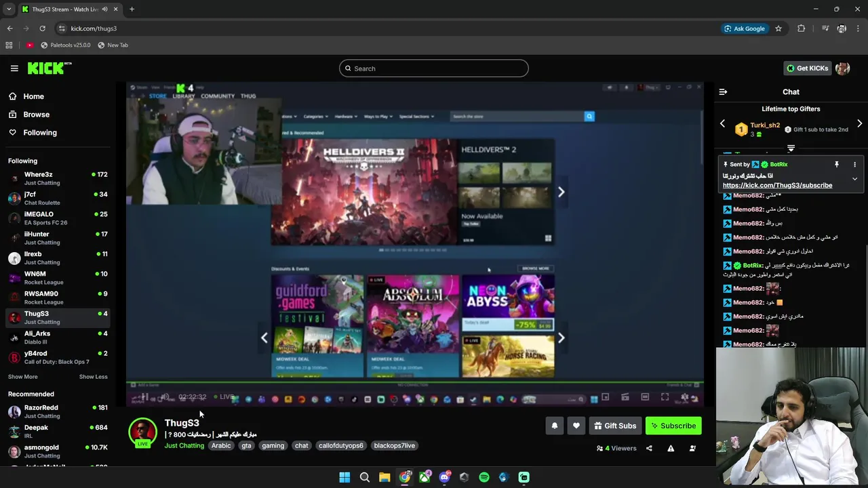Focus the Kick search field

[434, 68]
